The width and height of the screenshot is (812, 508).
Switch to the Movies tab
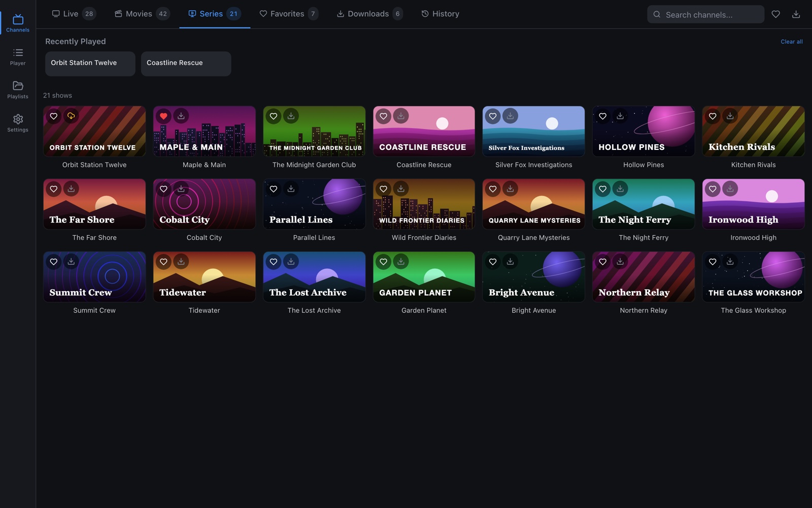point(142,14)
